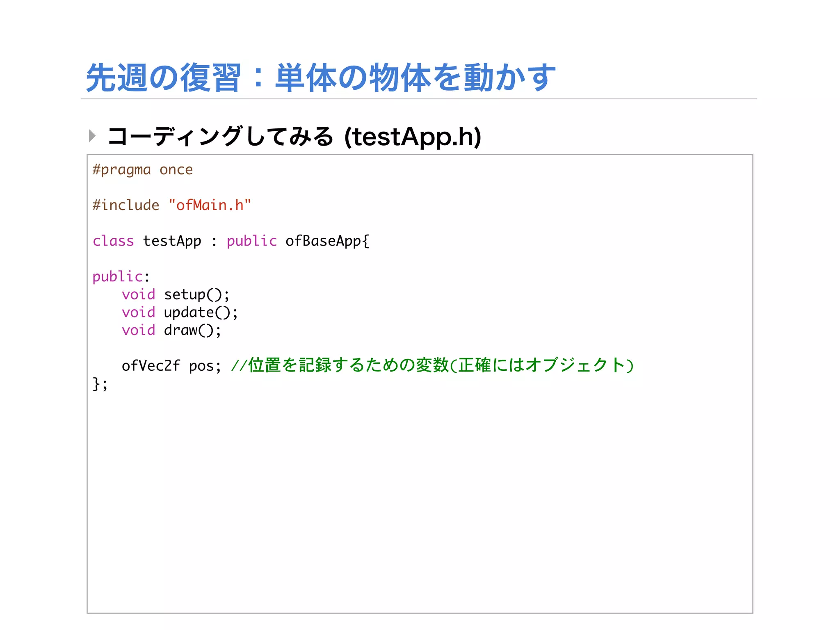Click the #include keyword
This screenshot has width=840, height=630.
126,205
